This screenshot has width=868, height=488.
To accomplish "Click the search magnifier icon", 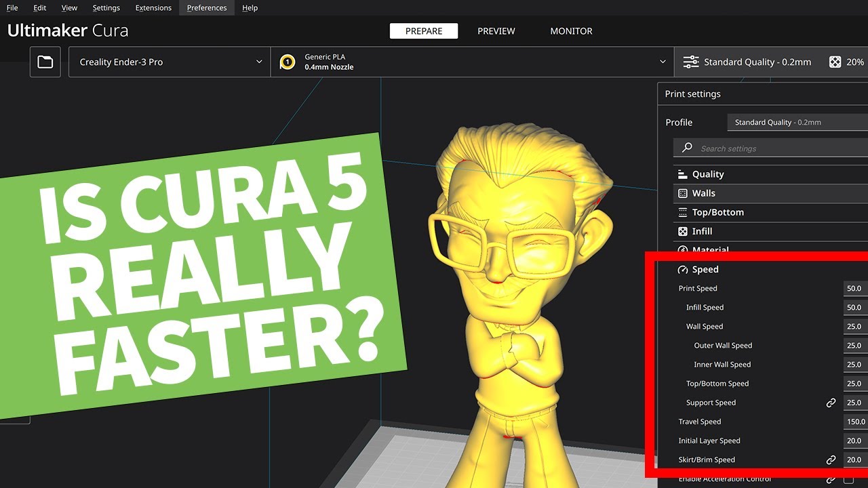I will (687, 148).
